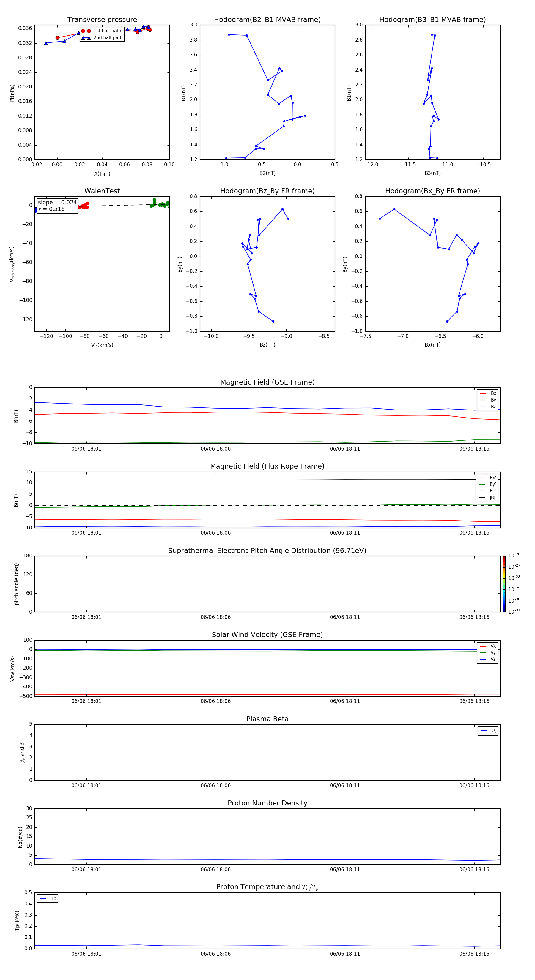Click the Bx legend entry in GSE magnetic field

tap(488, 393)
